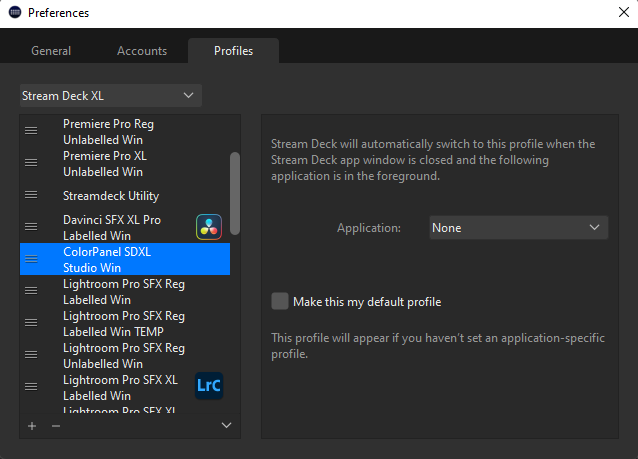The width and height of the screenshot is (638, 459).
Task: Click the profile list vertical scrollbar thumb
Action: [235, 193]
